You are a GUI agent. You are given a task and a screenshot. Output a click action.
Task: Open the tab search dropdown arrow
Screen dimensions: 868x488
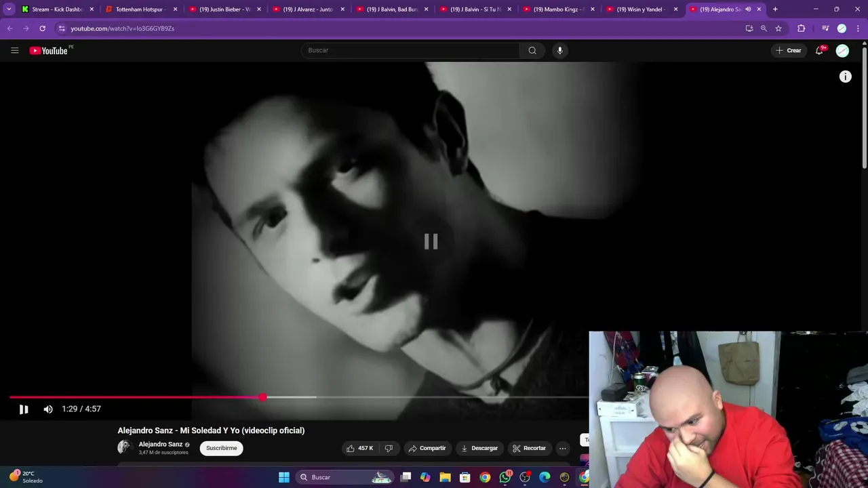(x=9, y=9)
